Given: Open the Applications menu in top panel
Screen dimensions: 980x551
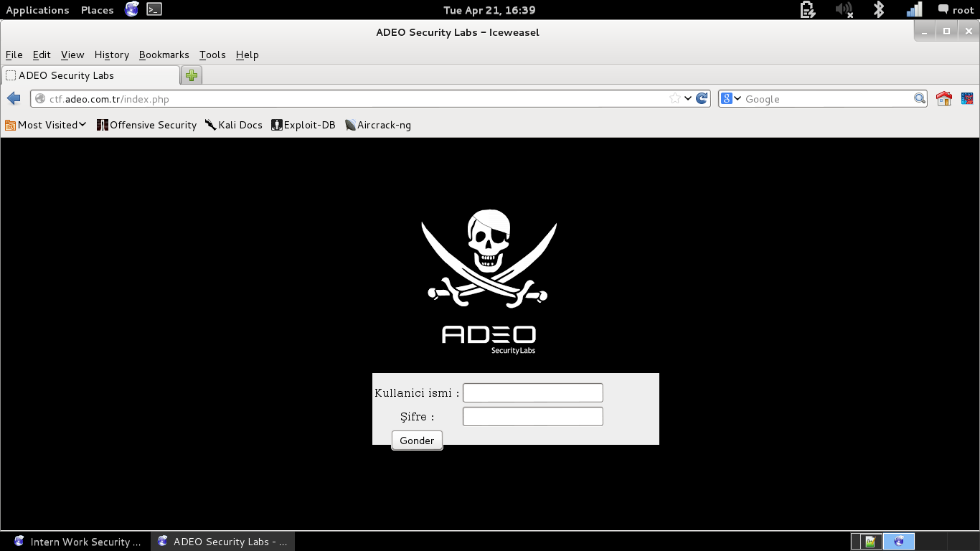Looking at the screenshot, I should pyautogui.click(x=37, y=10).
